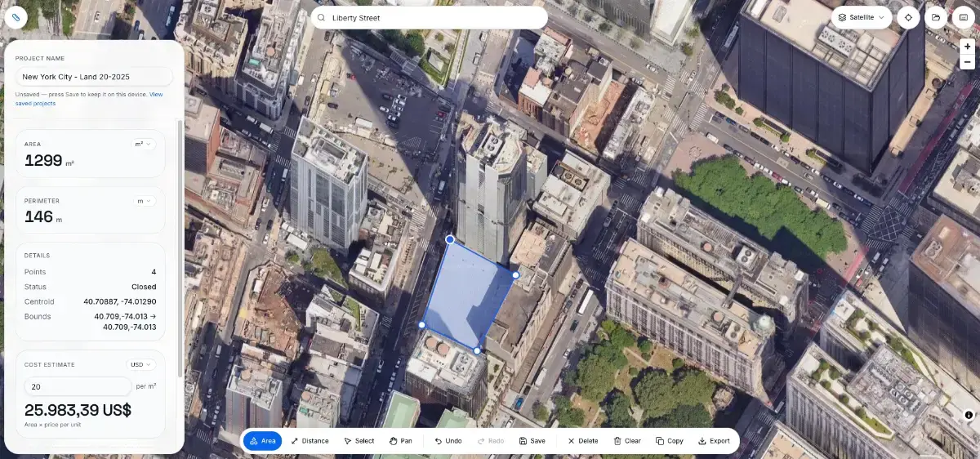Change the perimeter unit m dropdown
980x459 pixels.
[x=145, y=201]
